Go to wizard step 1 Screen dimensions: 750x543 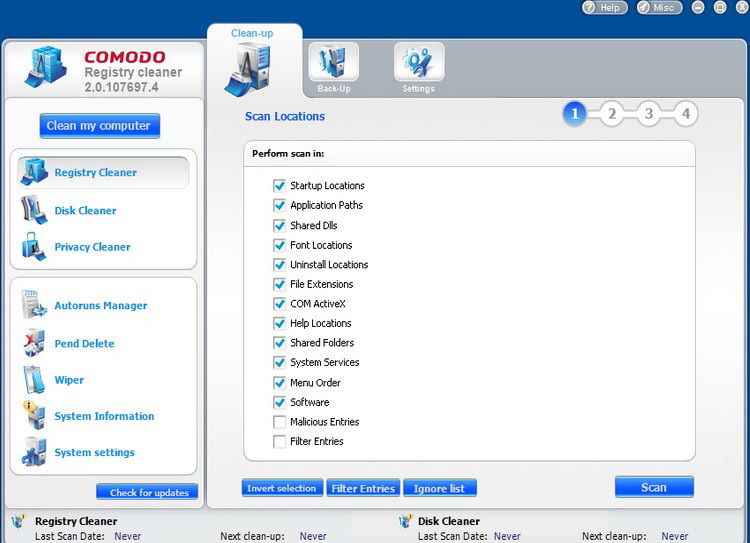574,114
